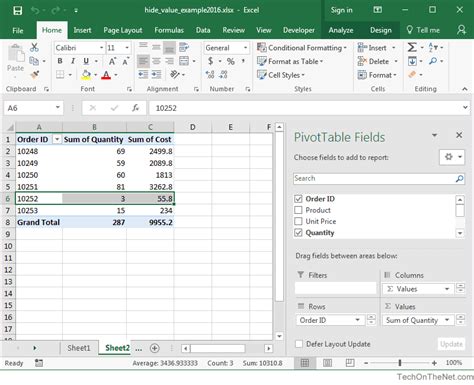Open Sum of Quantity field dropdown
This screenshot has height=385, width=474.
[x=447, y=320]
